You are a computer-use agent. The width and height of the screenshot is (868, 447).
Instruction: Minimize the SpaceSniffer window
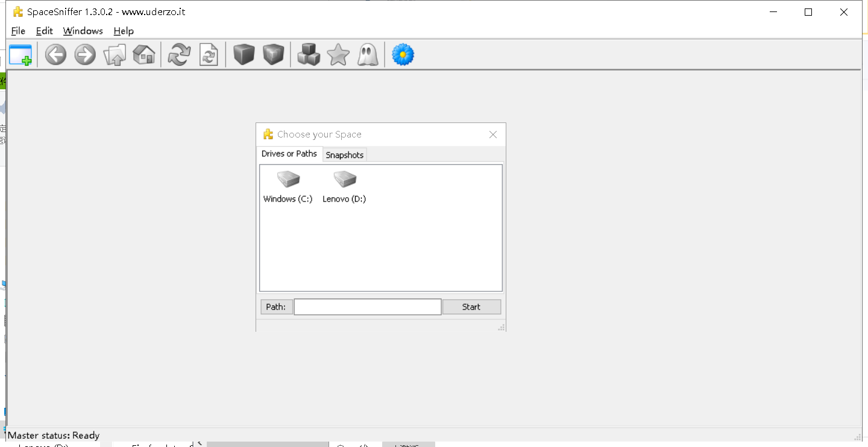pos(773,12)
